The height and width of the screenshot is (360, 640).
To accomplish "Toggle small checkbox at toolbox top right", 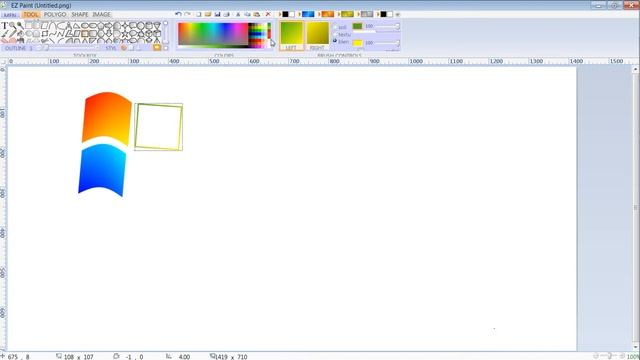I will pyautogui.click(x=166, y=23).
